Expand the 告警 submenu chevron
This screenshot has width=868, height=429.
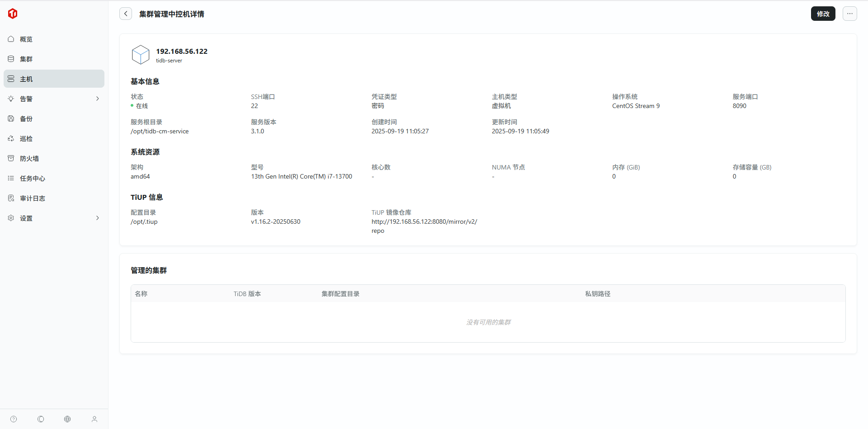coord(97,99)
